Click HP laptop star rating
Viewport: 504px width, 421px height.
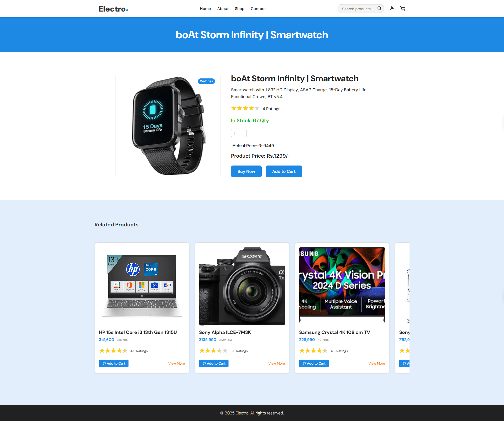(113, 351)
